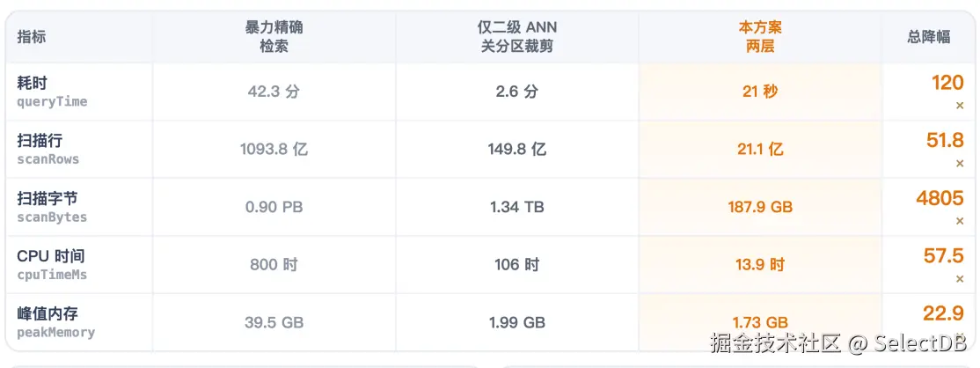Select the 峰值内存 peakMemory label
The image size is (980, 368).
point(56,322)
